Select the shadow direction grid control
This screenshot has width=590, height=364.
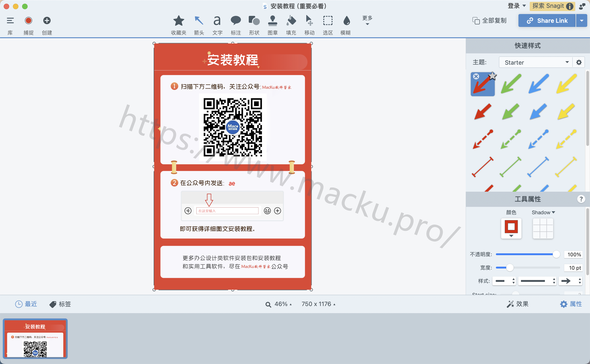tap(543, 228)
